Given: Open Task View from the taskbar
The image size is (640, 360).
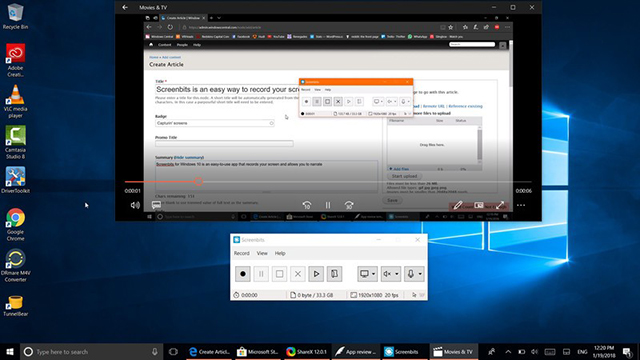Looking at the screenshot, I should tap(173, 351).
